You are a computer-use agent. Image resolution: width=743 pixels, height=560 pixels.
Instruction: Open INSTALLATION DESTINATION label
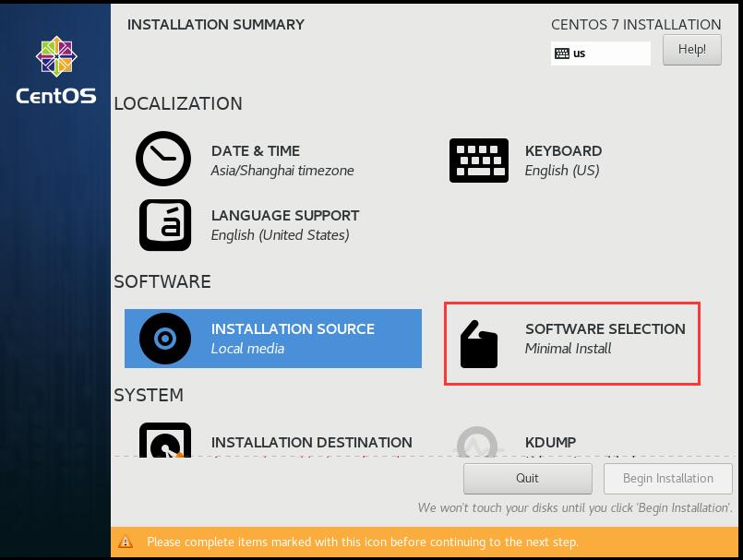(x=312, y=443)
